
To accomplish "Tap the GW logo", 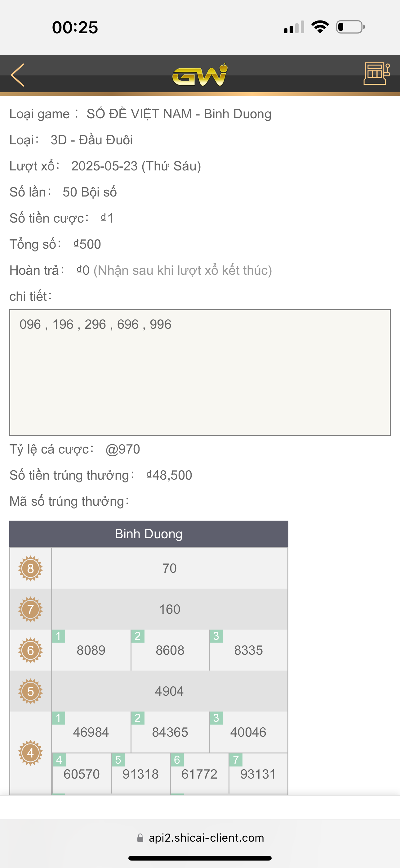I will click(x=200, y=75).
